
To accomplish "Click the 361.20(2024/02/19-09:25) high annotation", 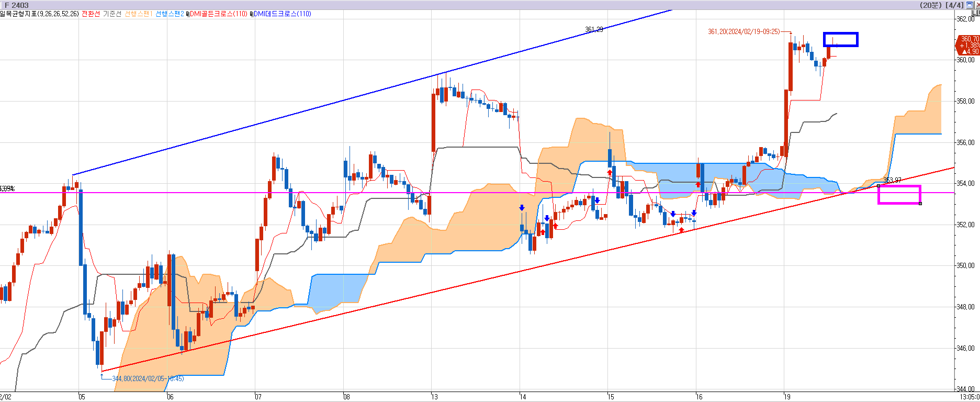I will (744, 31).
